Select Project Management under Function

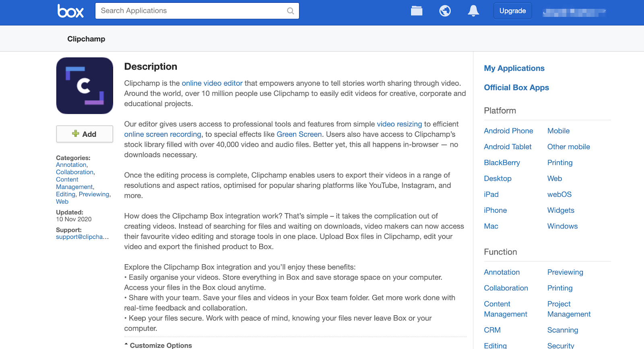pyautogui.click(x=569, y=309)
